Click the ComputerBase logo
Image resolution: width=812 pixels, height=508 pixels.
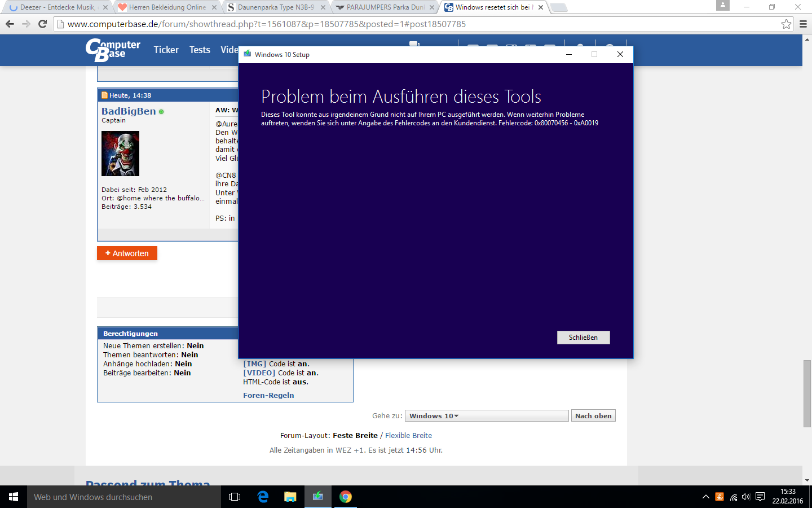113,50
